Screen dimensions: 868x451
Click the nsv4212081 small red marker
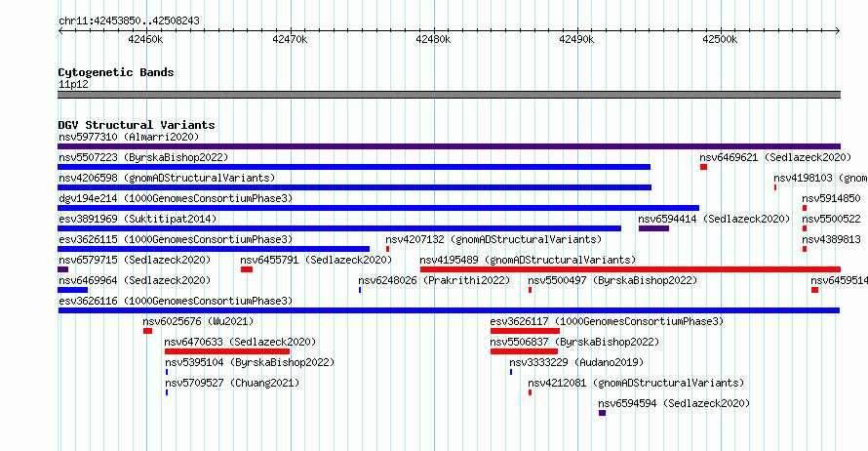530,392
